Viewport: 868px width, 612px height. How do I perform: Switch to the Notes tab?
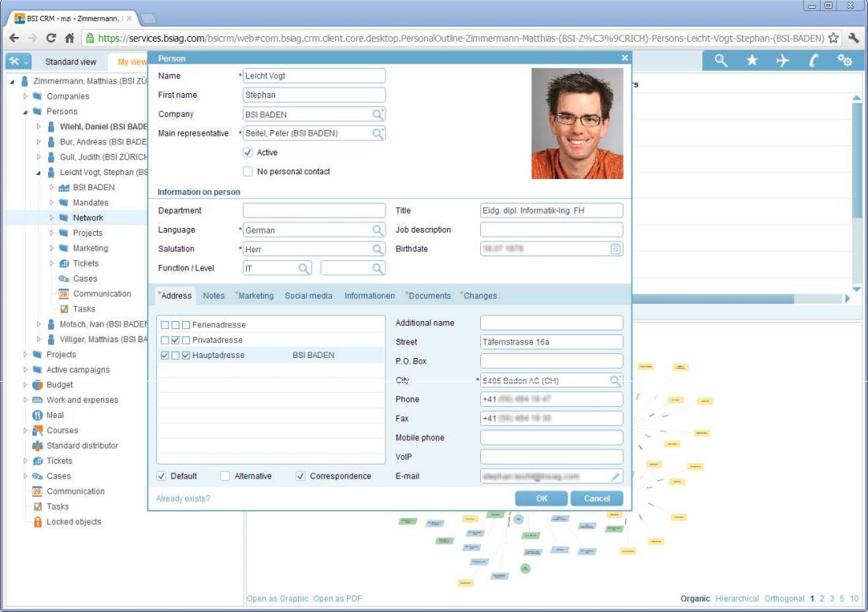pyautogui.click(x=214, y=296)
